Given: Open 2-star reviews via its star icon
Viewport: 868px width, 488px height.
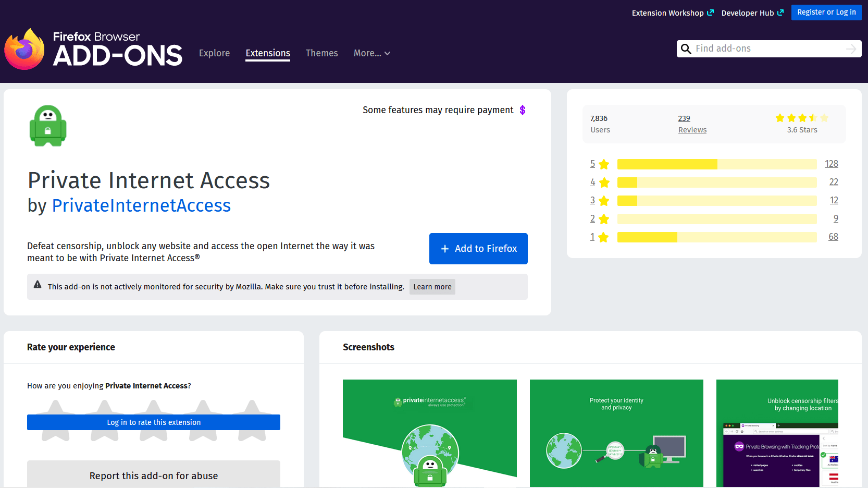Looking at the screenshot, I should point(604,219).
